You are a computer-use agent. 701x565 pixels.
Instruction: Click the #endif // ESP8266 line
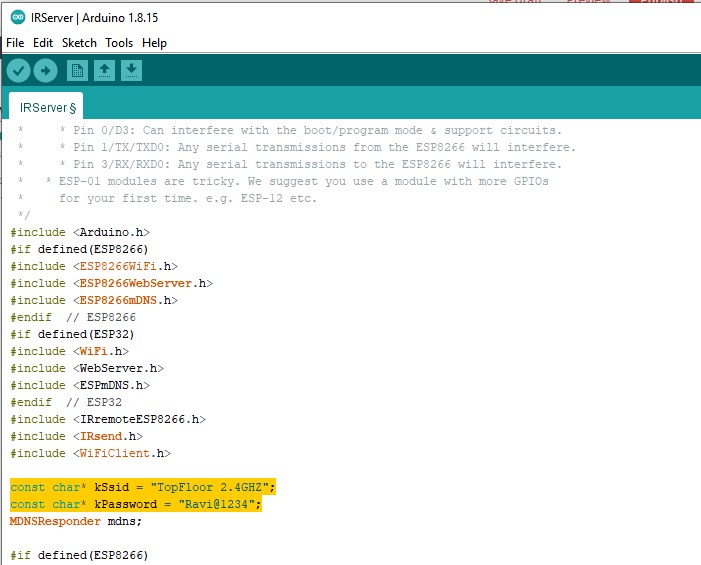pos(73,317)
